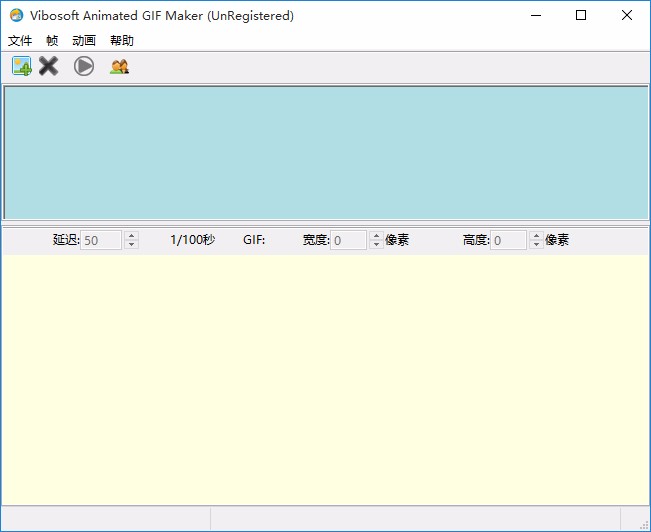Click the 1/100秒 unit label
The width and height of the screenshot is (651, 532).
(193, 240)
